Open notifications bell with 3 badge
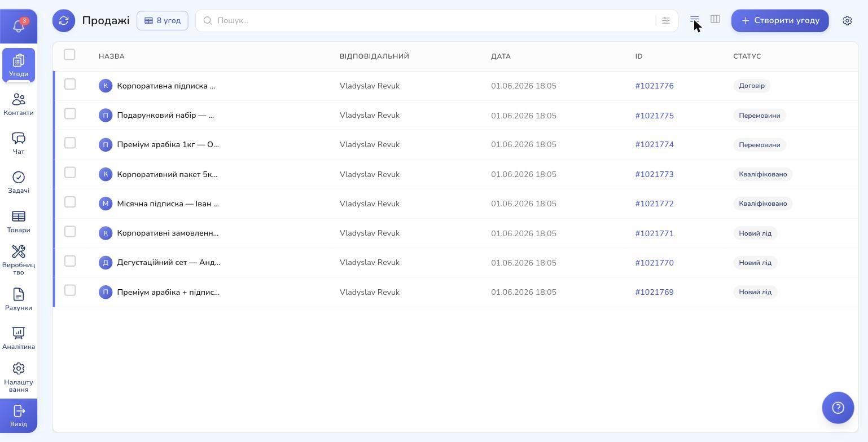 pyautogui.click(x=19, y=26)
